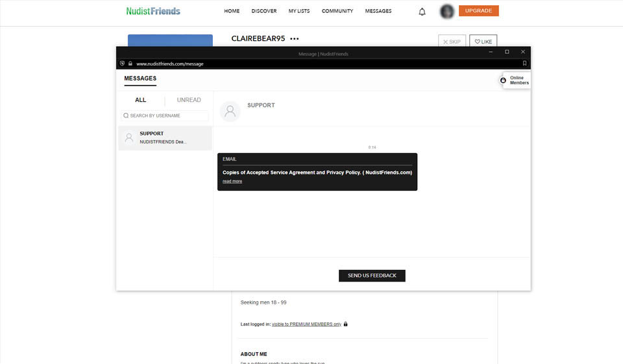
Task: Click the bookmark icon in address bar
Action: pyautogui.click(x=524, y=64)
